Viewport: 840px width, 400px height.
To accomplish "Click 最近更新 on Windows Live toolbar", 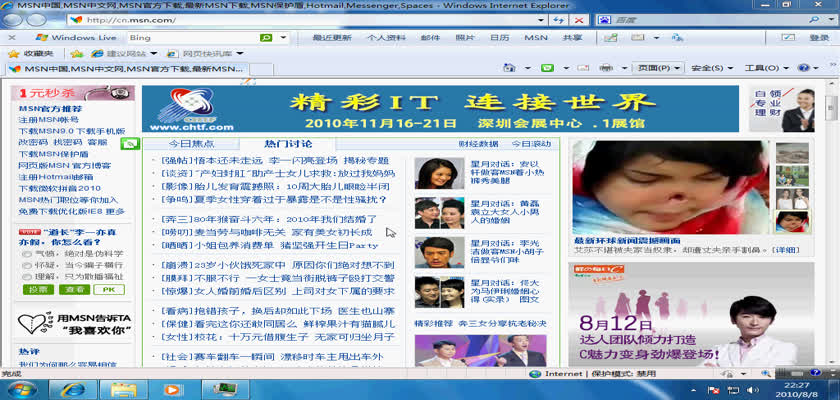I will click(332, 38).
